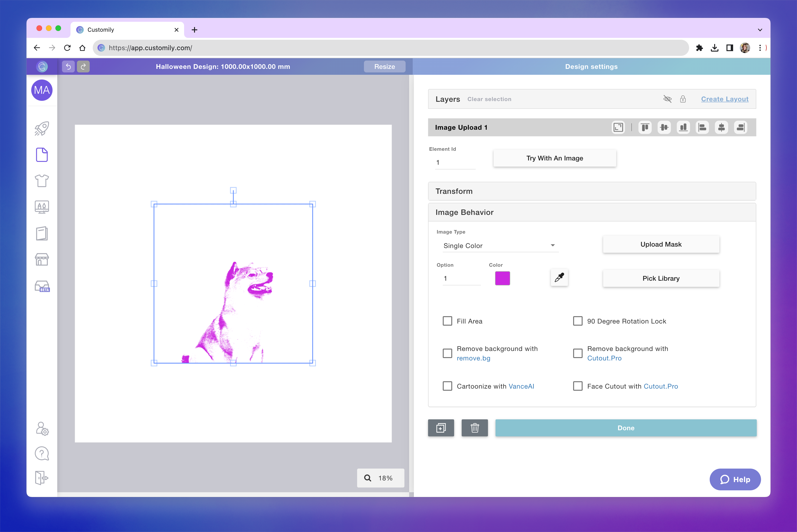
Task: Open the t-shirt products panel
Action: (x=42, y=181)
